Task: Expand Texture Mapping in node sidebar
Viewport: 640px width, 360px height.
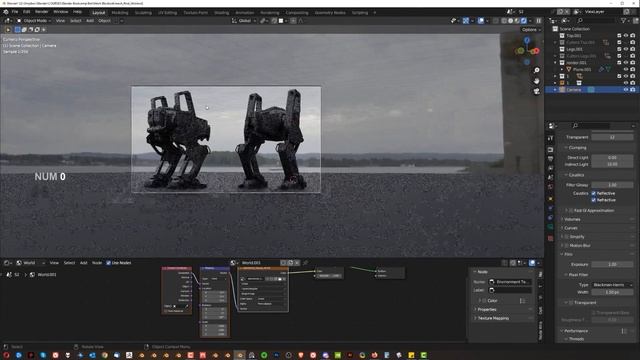Action: pos(493,318)
